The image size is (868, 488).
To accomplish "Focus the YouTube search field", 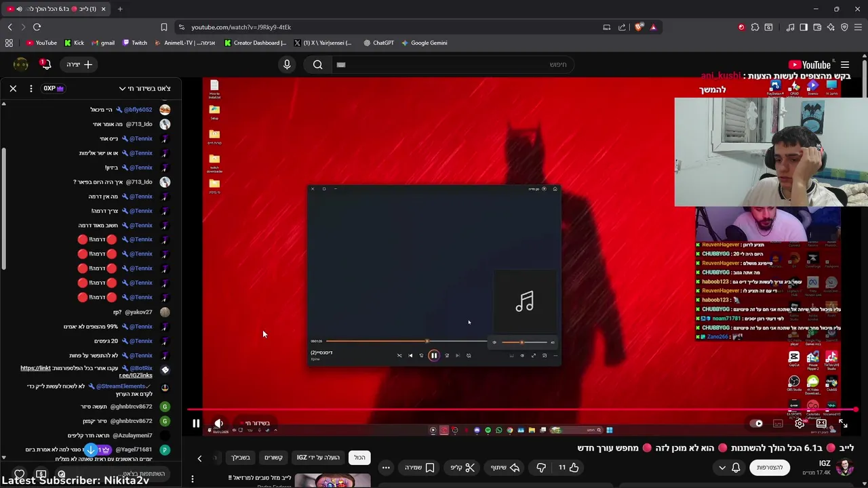I will [x=454, y=64].
